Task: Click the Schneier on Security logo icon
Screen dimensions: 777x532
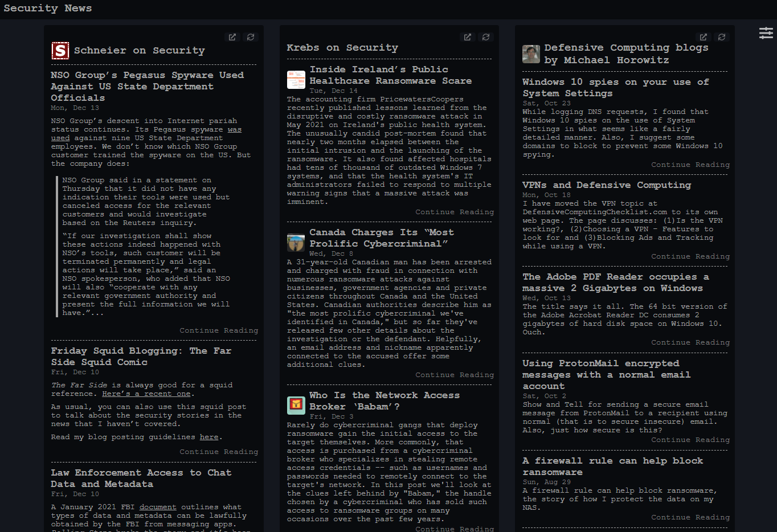Action: [60, 51]
